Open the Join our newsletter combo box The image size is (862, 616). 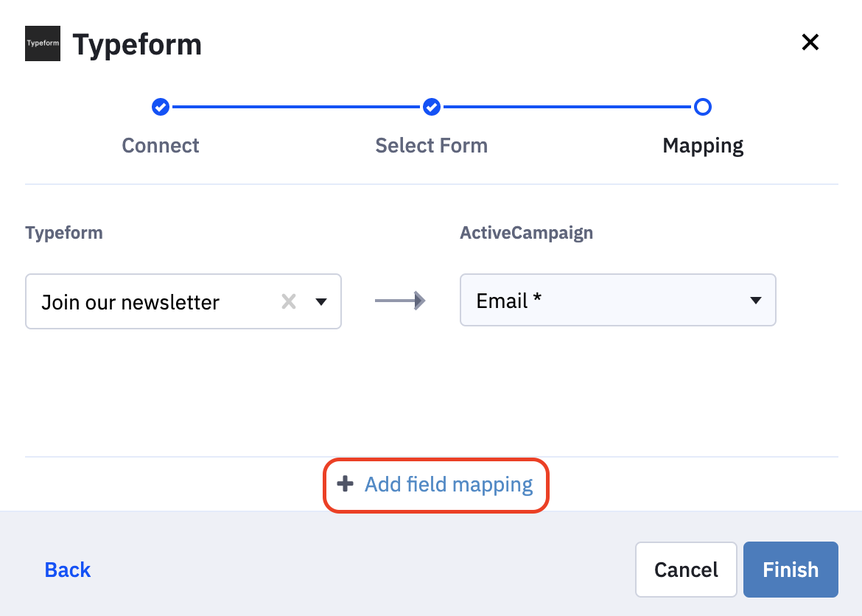click(x=183, y=301)
